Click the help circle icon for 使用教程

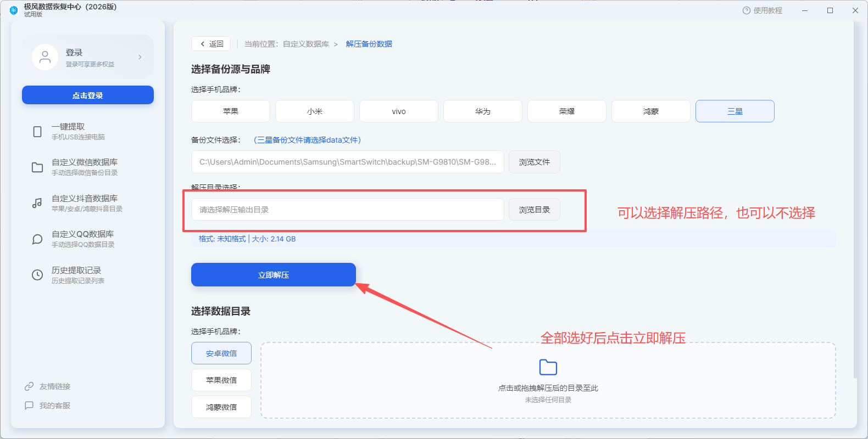(x=746, y=10)
